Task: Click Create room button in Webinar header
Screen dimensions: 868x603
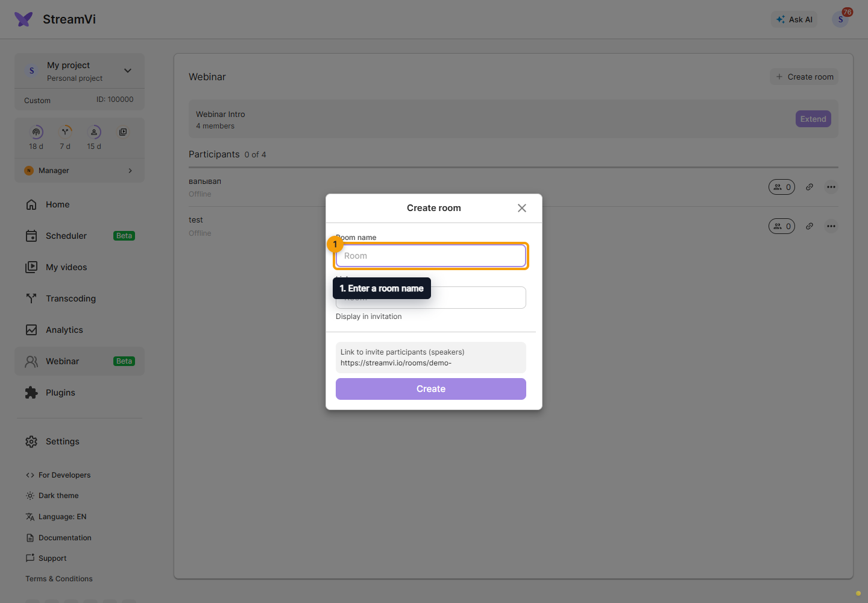Action: (x=804, y=77)
